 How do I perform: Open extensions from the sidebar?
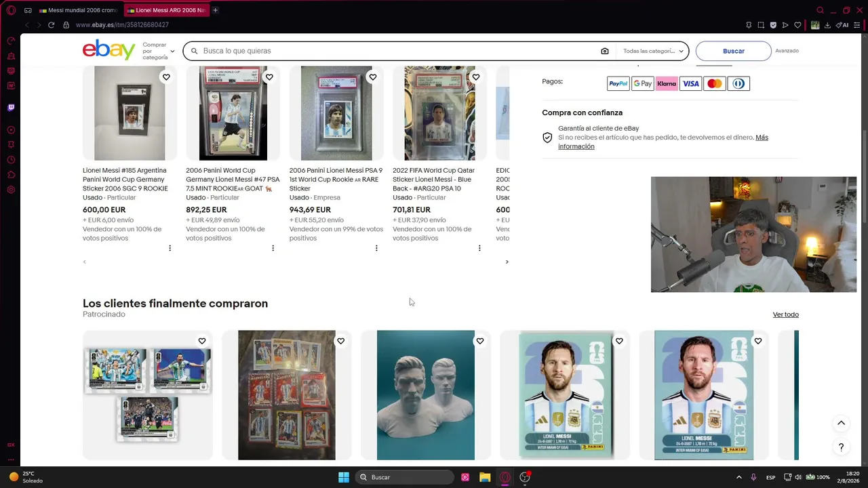(11, 175)
